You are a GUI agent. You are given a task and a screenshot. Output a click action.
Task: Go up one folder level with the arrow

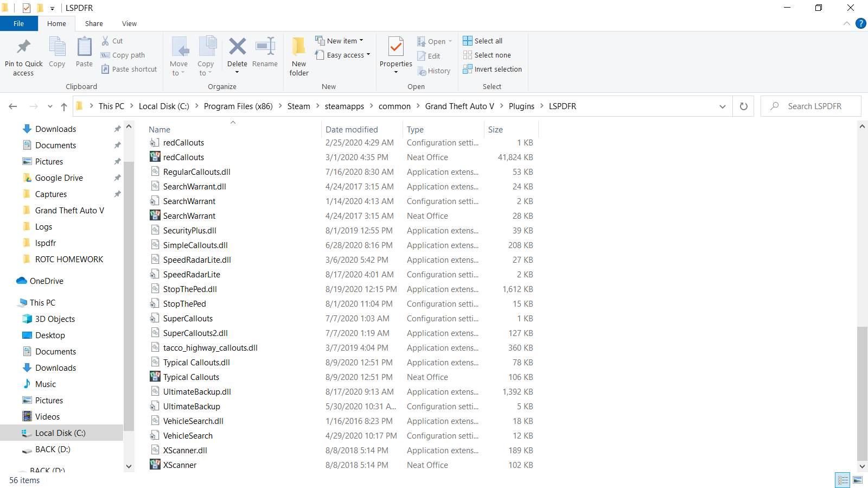(64, 106)
